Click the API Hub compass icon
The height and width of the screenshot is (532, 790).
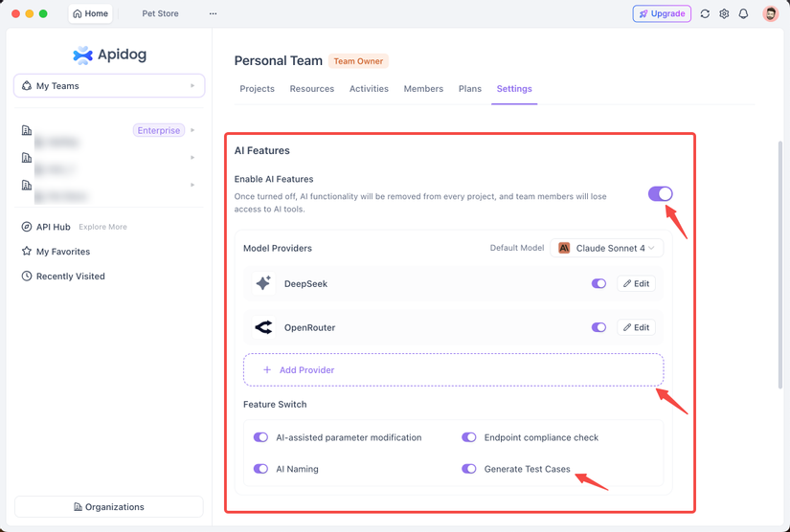(x=26, y=227)
